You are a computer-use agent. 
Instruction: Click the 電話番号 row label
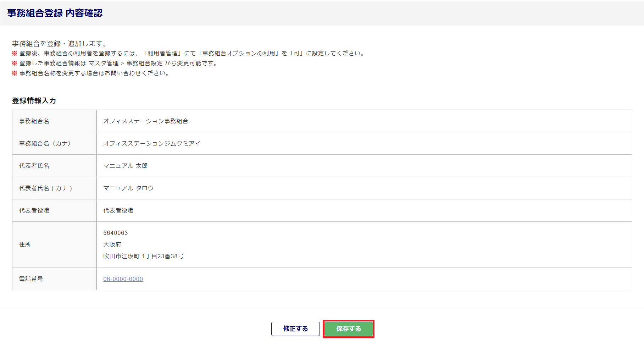pyautogui.click(x=31, y=279)
